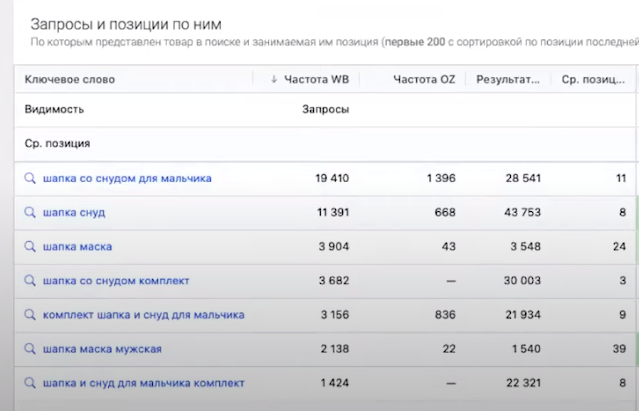Click OZ frequency value 43
This screenshot has width=639, height=411.
(449, 246)
